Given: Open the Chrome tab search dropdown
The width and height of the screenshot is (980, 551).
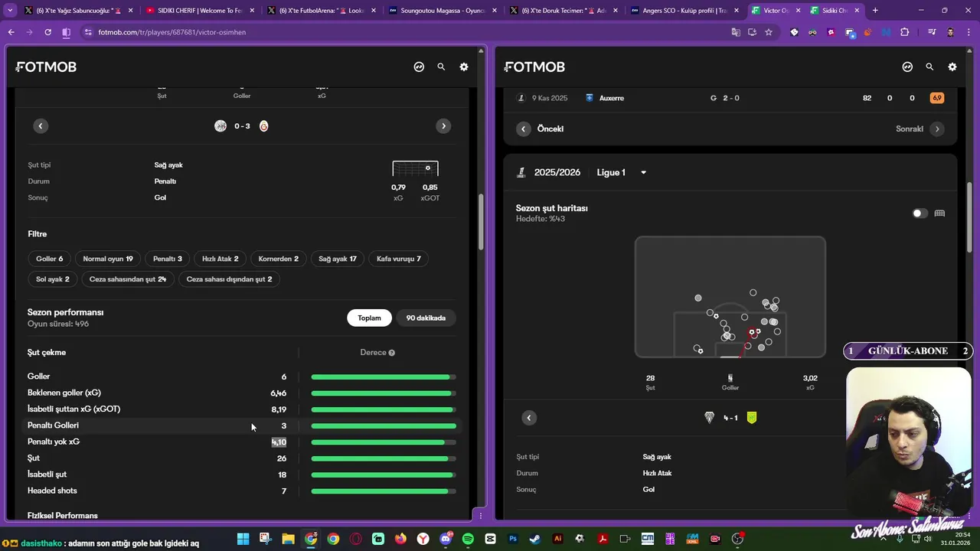Looking at the screenshot, I should (x=10, y=11).
